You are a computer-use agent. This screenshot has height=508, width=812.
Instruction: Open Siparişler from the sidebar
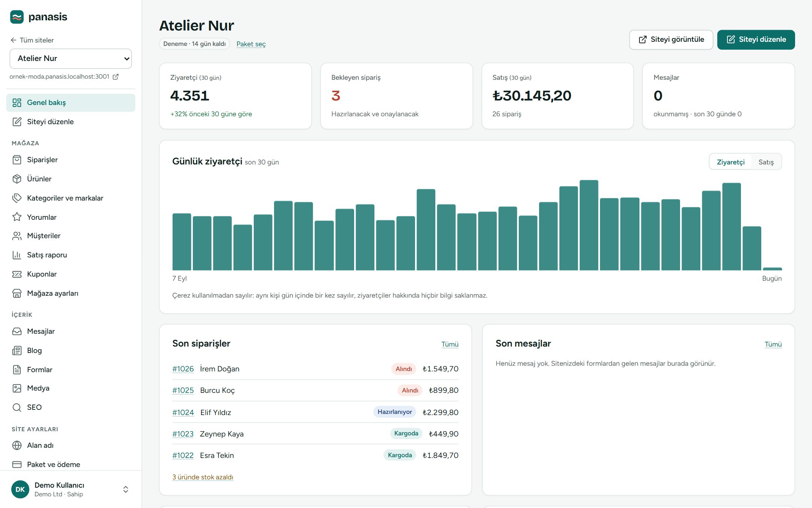[71, 160]
